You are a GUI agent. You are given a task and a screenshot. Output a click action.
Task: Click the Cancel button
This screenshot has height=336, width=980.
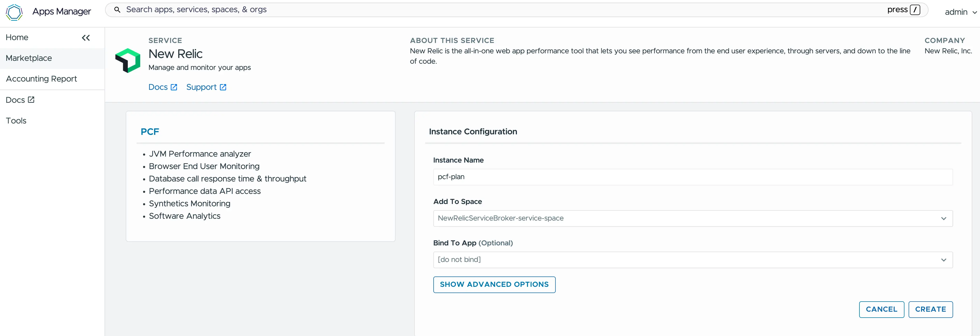click(881, 309)
